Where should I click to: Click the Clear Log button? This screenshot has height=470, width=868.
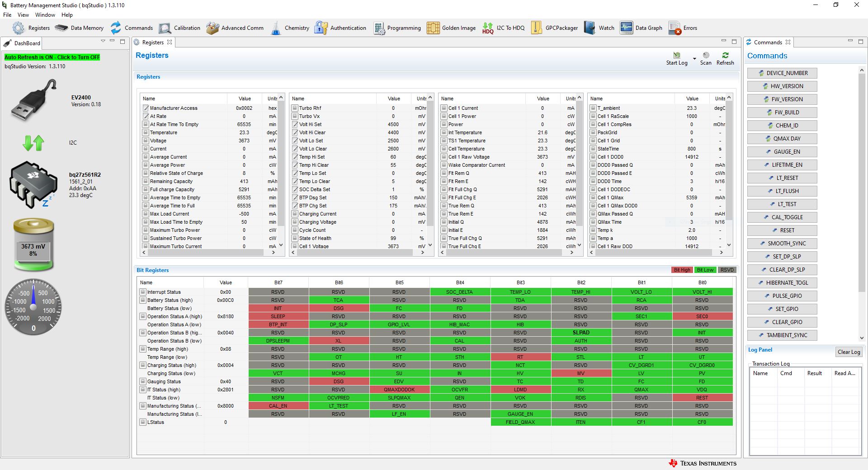[x=849, y=352]
